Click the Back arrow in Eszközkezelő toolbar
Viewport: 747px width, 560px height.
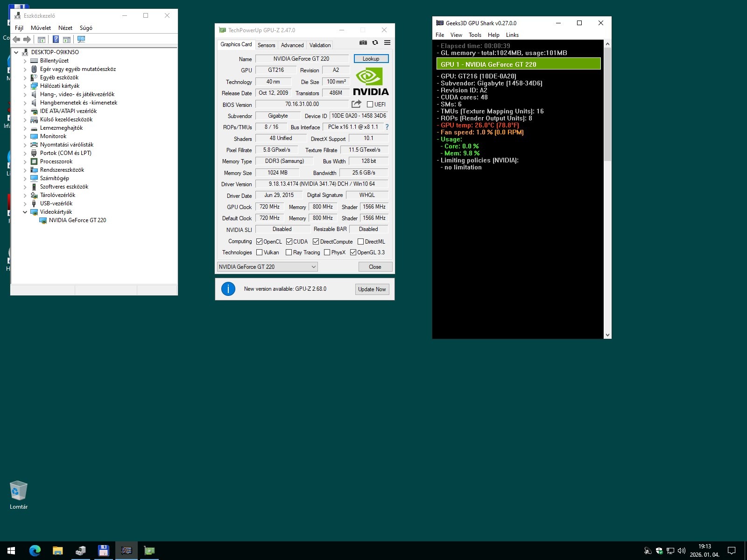click(x=16, y=40)
